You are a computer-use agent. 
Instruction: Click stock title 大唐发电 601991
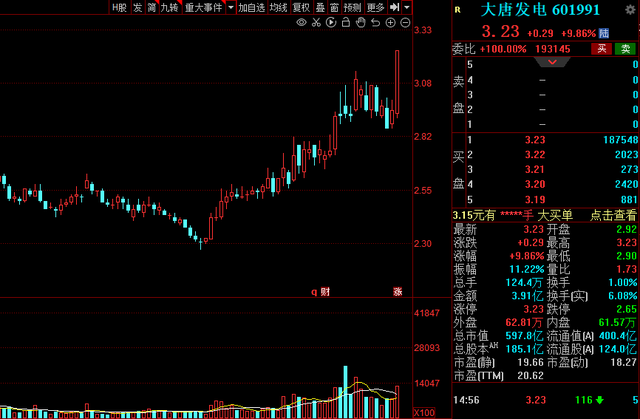click(540, 10)
